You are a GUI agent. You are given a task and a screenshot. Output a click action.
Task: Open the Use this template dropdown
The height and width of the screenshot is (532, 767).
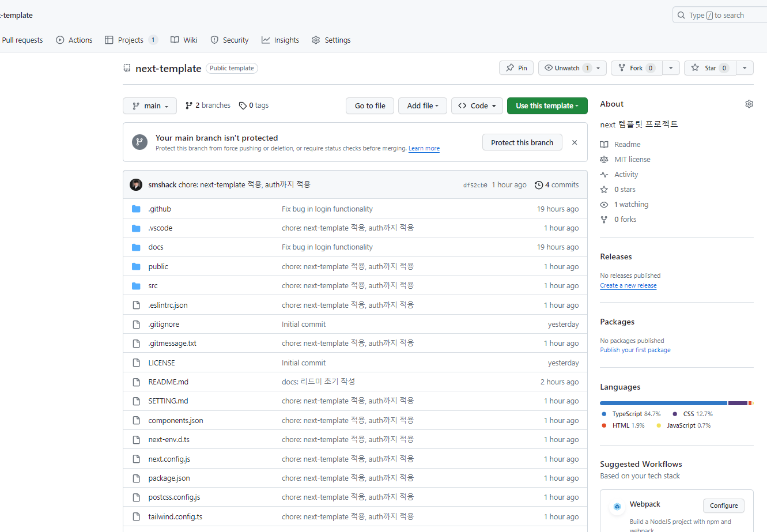(x=547, y=105)
